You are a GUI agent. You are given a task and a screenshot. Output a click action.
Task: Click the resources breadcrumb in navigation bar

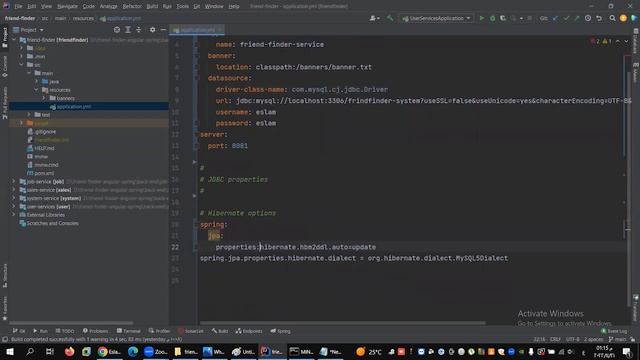tap(83, 18)
